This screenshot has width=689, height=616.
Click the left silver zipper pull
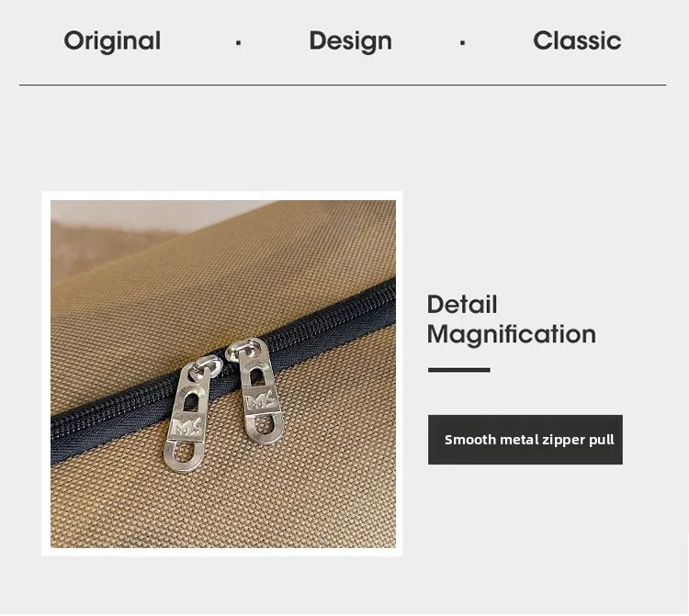click(187, 413)
